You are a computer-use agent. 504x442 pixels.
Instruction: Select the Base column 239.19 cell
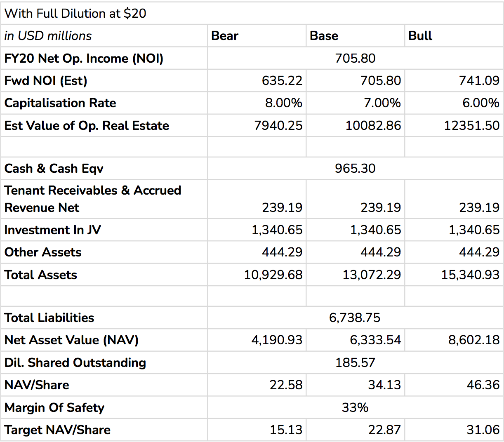point(355,199)
